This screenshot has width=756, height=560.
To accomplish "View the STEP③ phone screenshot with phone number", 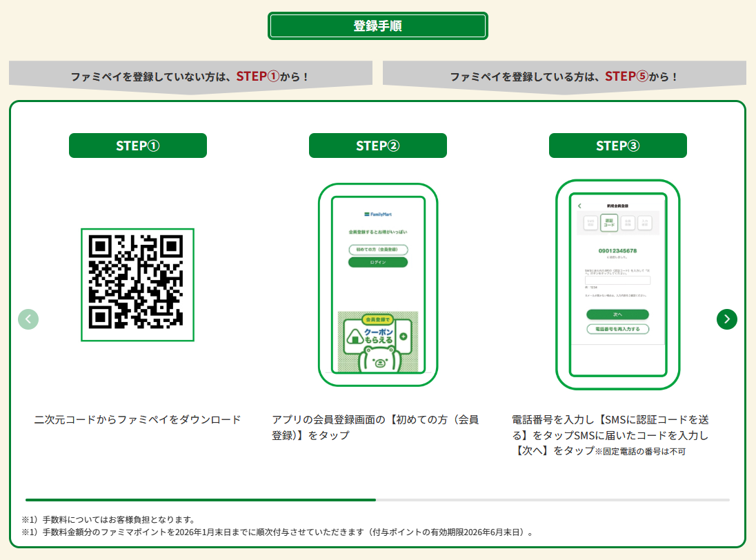I will click(x=617, y=285).
